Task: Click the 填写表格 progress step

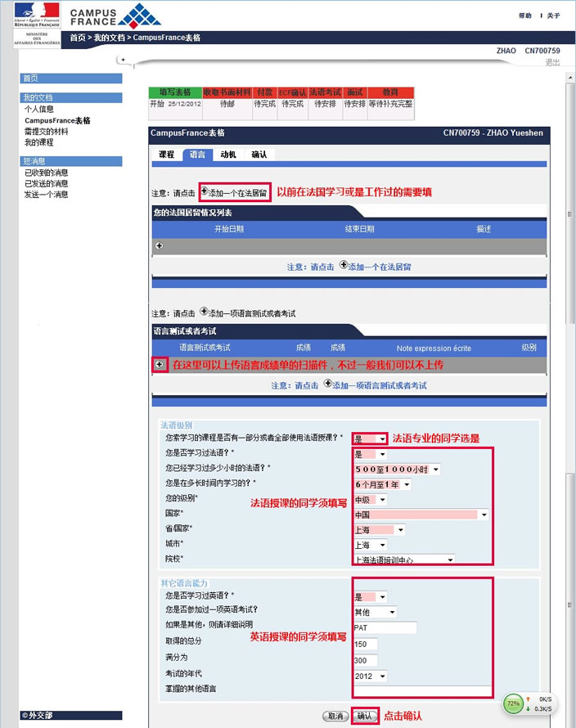Action: click(x=175, y=92)
